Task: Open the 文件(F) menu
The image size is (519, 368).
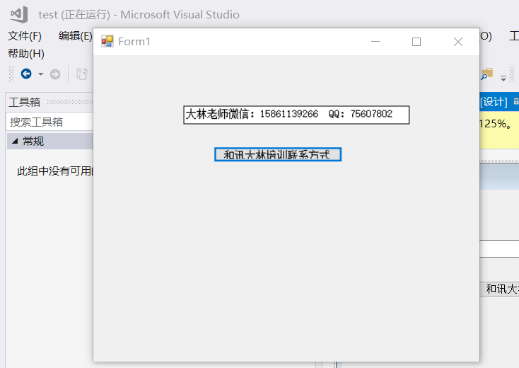Action: 25,36
